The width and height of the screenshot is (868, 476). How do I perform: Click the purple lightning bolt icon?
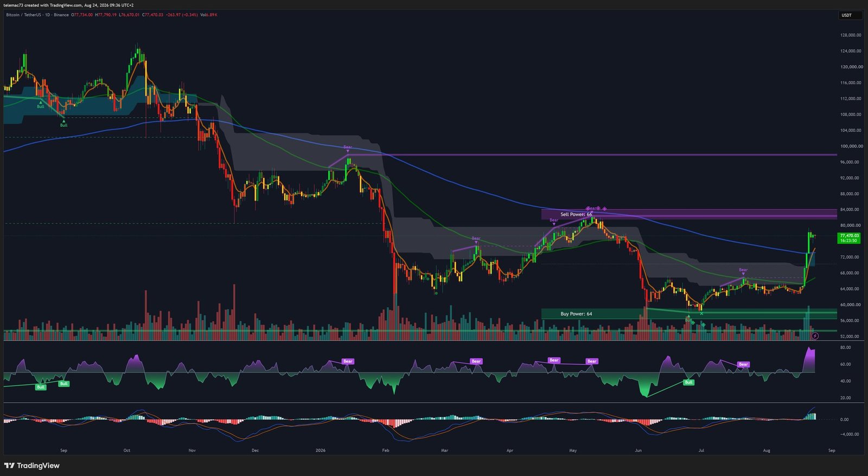point(815,336)
